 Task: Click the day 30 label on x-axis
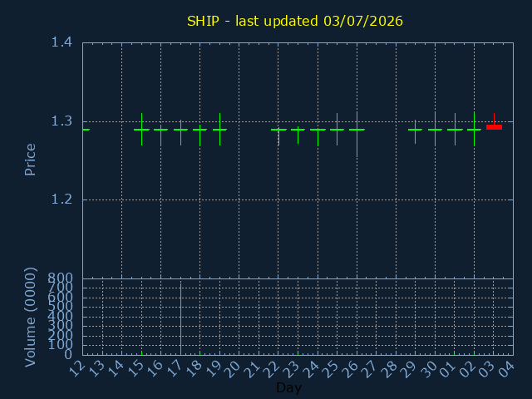(430, 369)
